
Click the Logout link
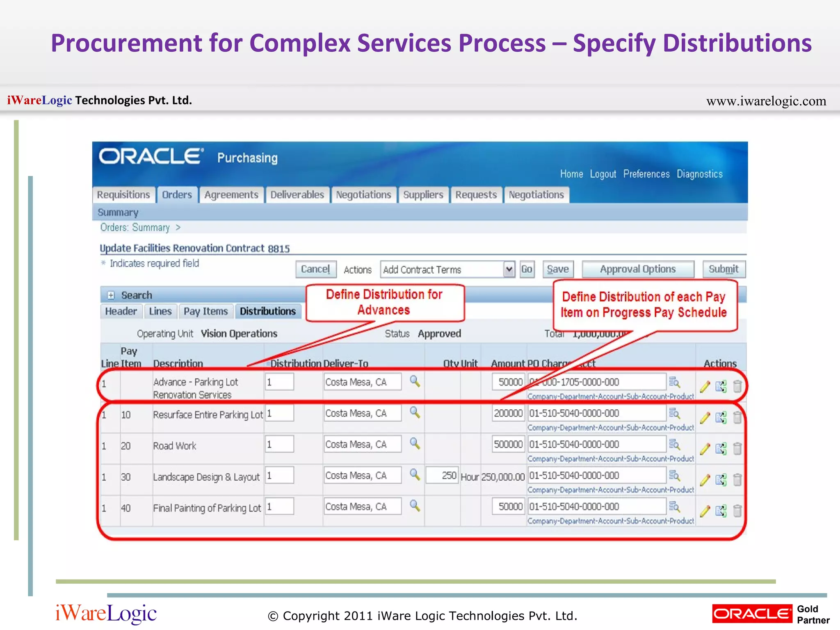pyautogui.click(x=603, y=174)
